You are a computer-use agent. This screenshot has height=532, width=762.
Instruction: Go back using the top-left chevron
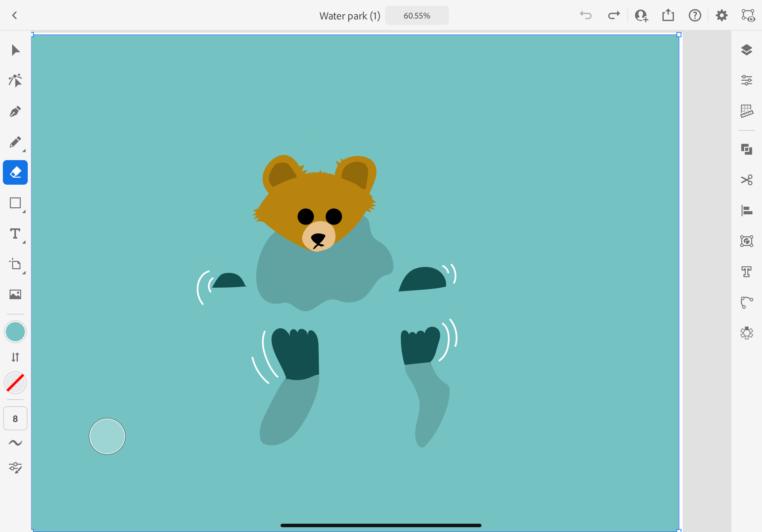pos(15,16)
